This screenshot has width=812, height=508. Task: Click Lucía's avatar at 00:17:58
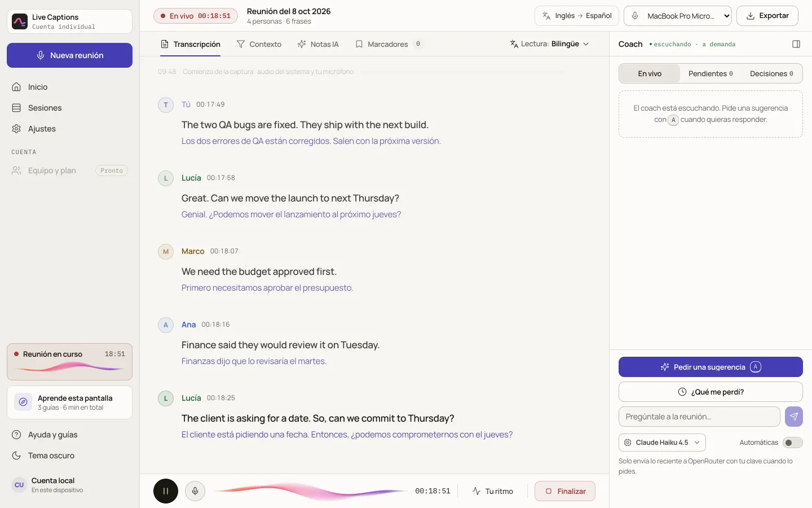point(166,178)
